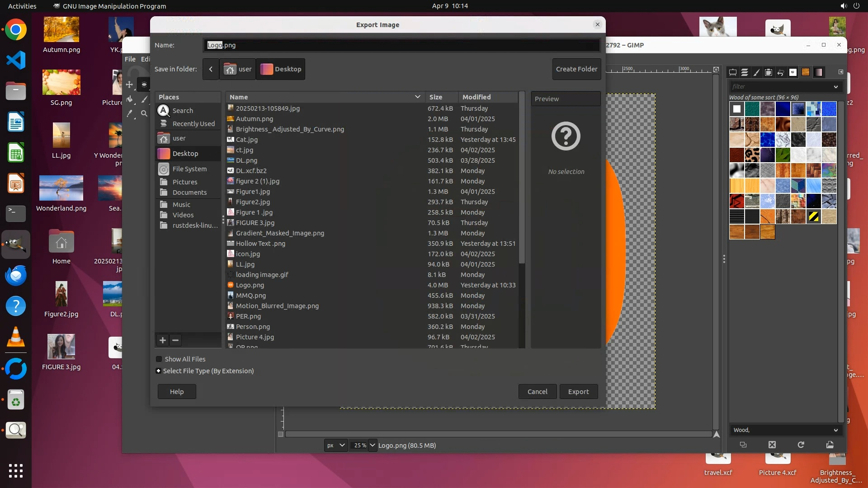Click the Refresh patterns icon

click(x=801, y=445)
